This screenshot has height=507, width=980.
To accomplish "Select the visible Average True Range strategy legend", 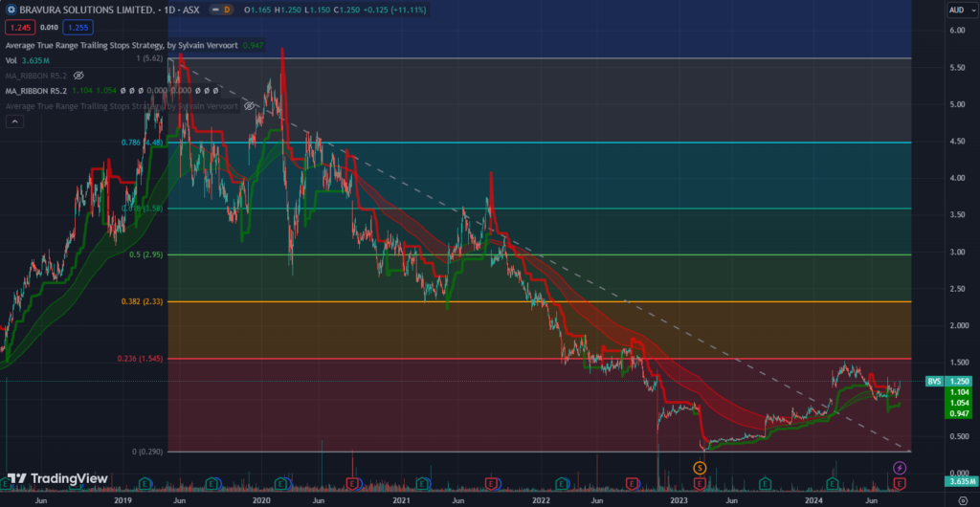I will pos(134,45).
